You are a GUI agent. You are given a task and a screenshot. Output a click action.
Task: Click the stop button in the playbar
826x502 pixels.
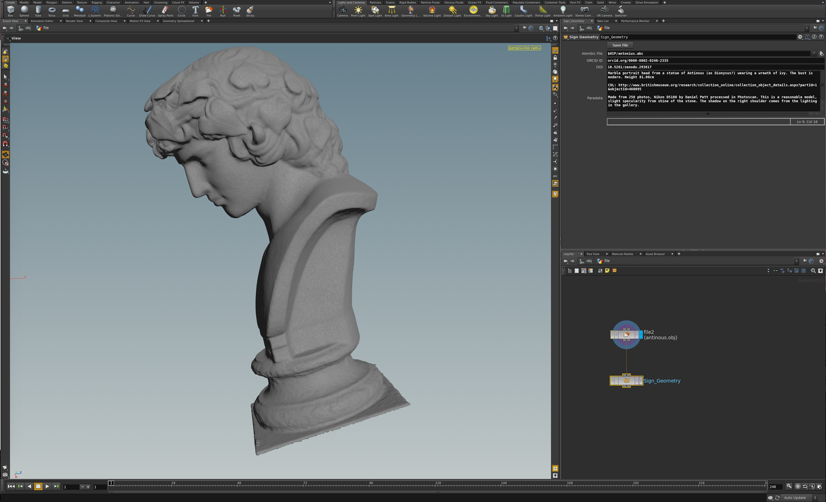38,486
